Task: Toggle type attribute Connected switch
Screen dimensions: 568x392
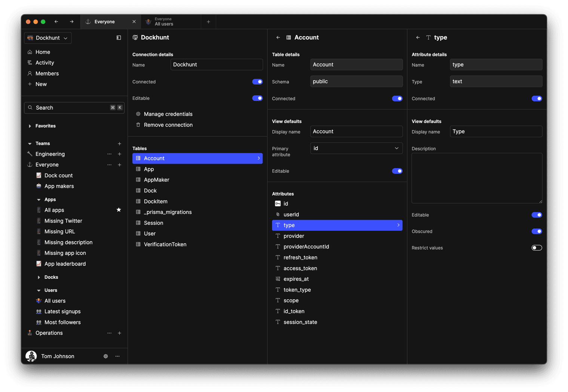Action: tap(537, 99)
